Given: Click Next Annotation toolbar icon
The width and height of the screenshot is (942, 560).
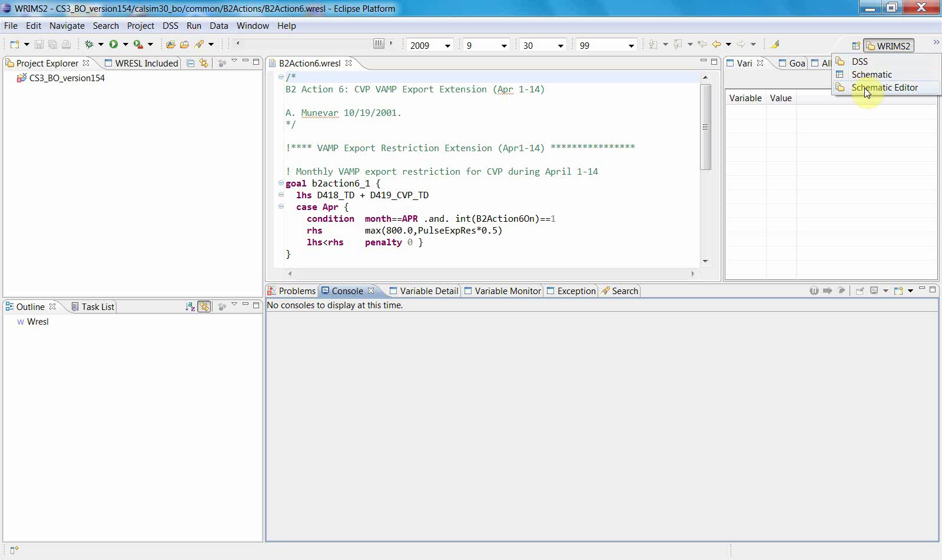Looking at the screenshot, I should pyautogui.click(x=653, y=45).
